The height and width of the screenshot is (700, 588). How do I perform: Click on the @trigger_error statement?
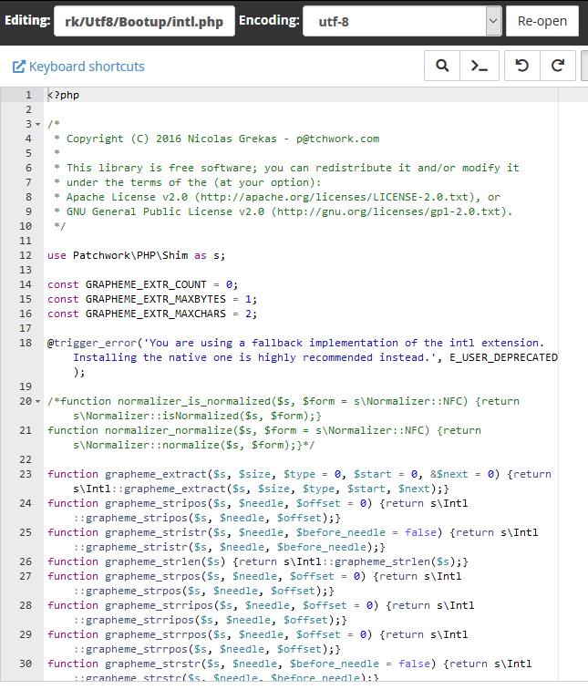[303, 357]
